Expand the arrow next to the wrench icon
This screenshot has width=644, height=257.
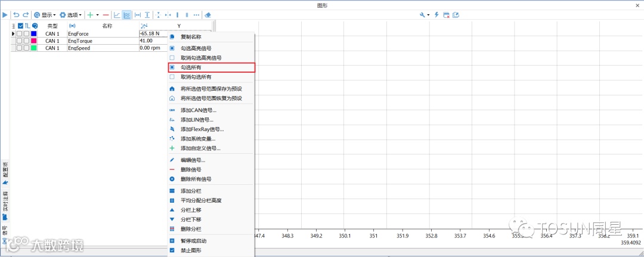tap(428, 15)
